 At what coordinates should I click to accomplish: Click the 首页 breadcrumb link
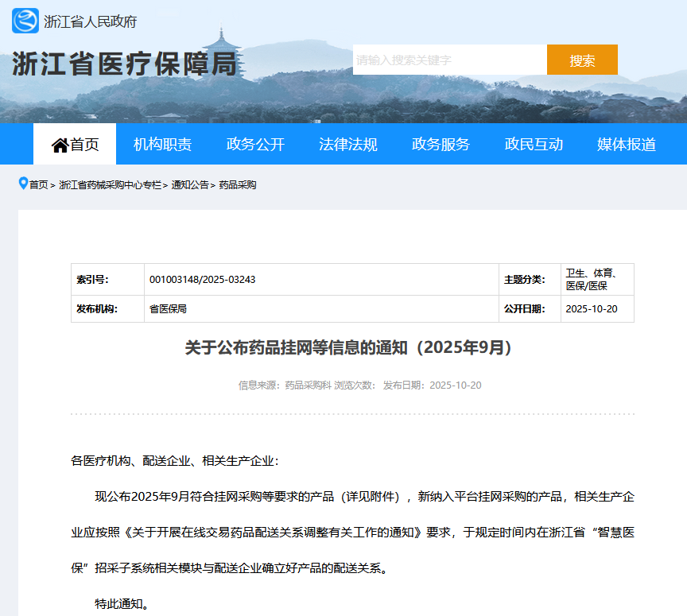click(x=39, y=185)
